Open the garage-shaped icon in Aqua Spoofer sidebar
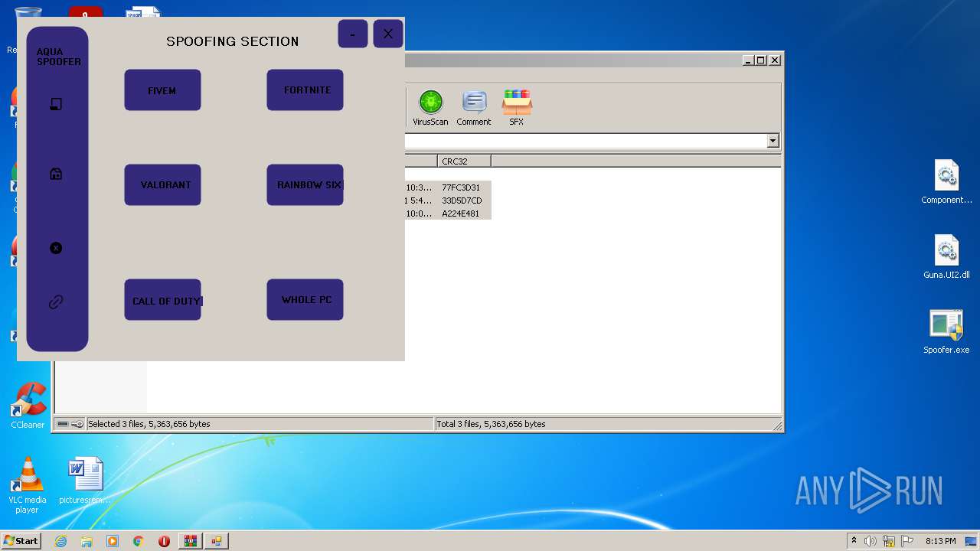Screen dimensions: 980x551 pyautogui.click(x=56, y=174)
